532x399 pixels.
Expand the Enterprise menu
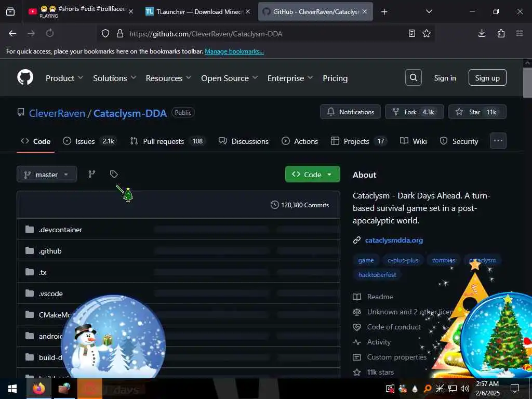290,78
